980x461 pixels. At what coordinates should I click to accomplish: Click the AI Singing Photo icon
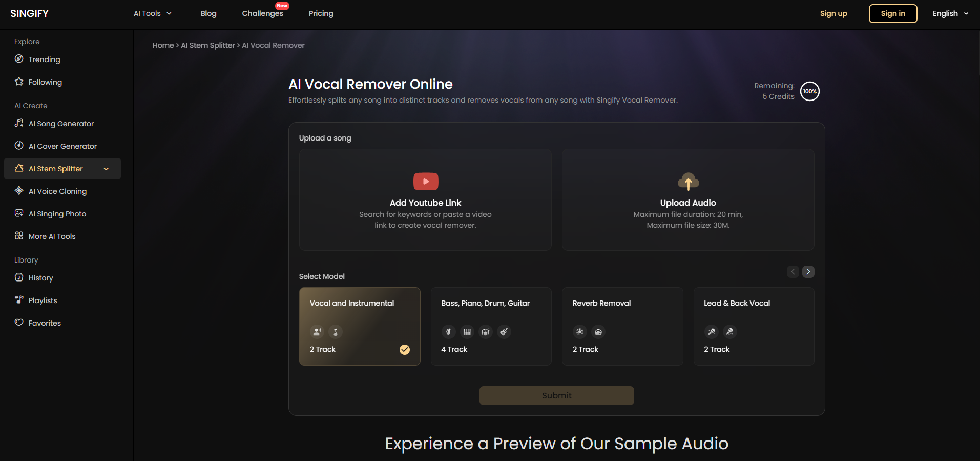click(19, 213)
